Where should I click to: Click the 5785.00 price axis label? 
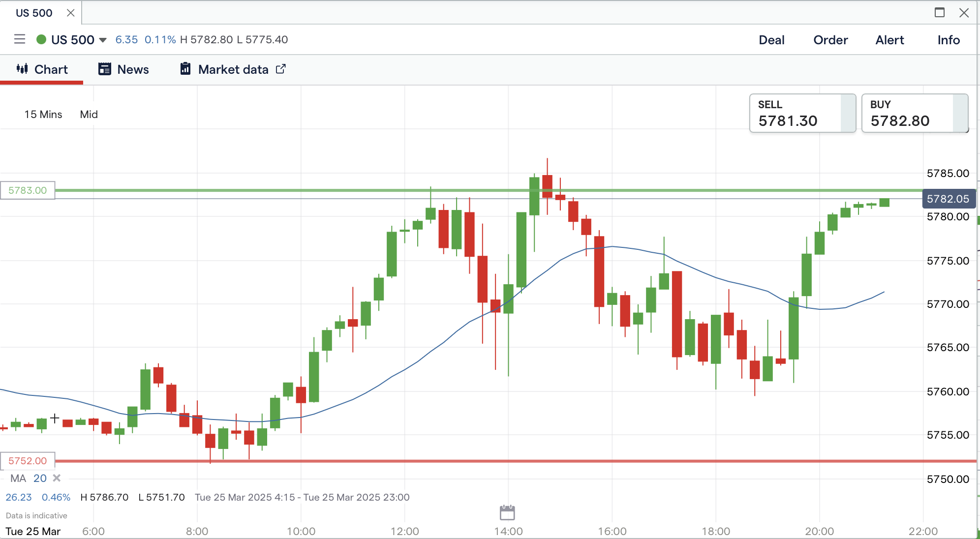point(948,173)
